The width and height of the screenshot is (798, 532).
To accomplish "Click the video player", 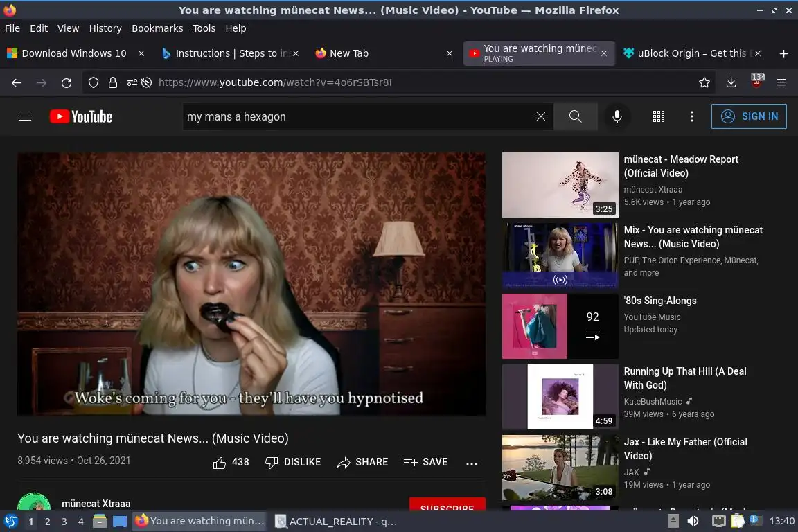I will click(251, 283).
